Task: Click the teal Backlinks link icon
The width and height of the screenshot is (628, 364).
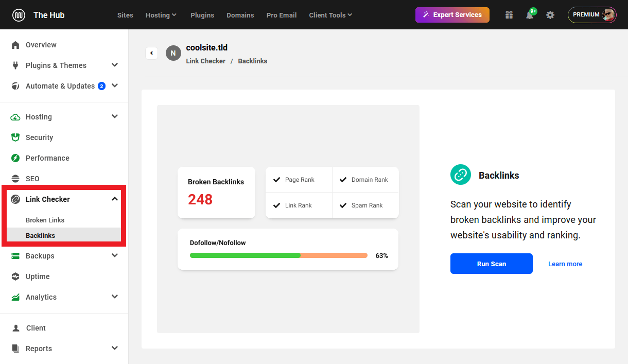Action: 461,175
